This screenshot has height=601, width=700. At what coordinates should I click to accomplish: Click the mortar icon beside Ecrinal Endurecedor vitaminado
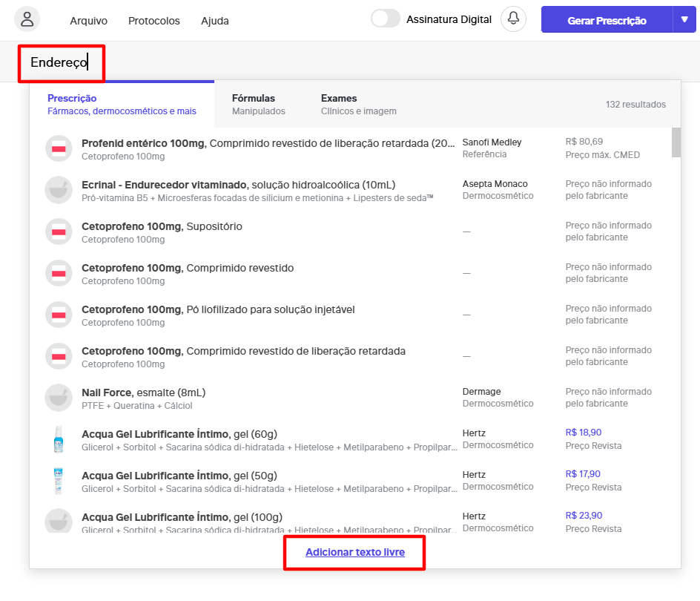click(59, 191)
